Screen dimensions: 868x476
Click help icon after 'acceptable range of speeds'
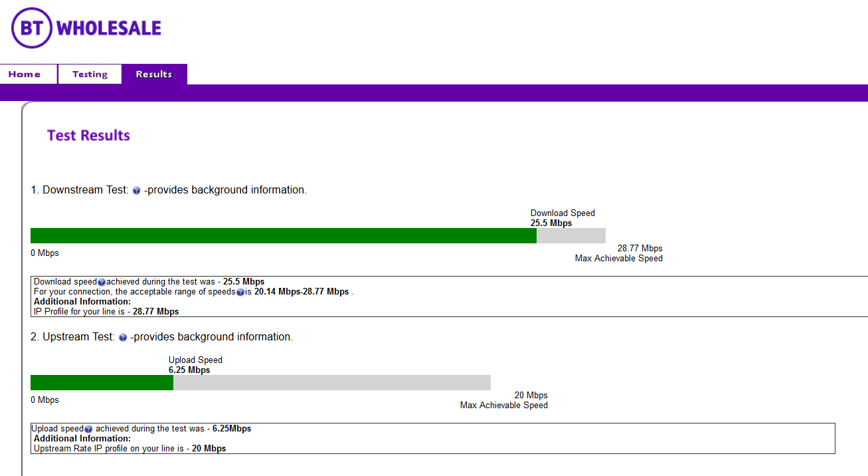pyautogui.click(x=240, y=292)
